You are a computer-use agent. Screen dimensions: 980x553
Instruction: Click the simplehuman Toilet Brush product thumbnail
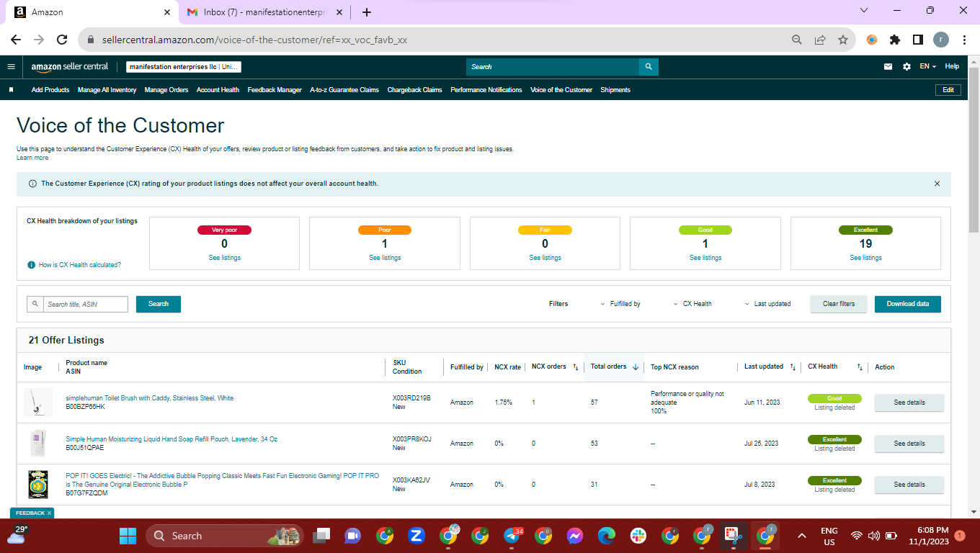(37, 403)
